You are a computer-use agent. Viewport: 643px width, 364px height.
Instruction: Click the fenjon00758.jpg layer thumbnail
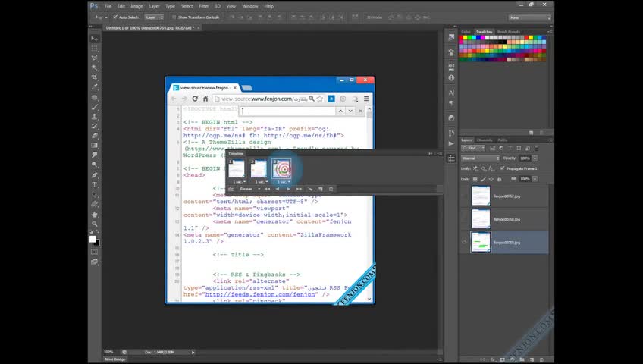point(481,219)
